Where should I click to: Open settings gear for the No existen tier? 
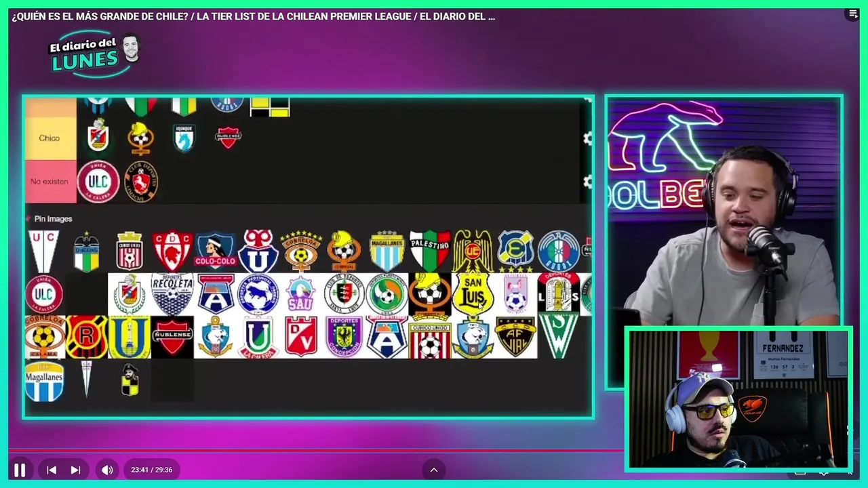pos(587,182)
